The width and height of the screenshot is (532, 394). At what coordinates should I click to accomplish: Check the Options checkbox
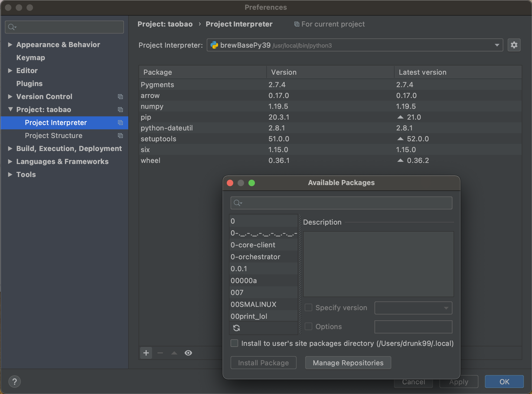coord(308,326)
